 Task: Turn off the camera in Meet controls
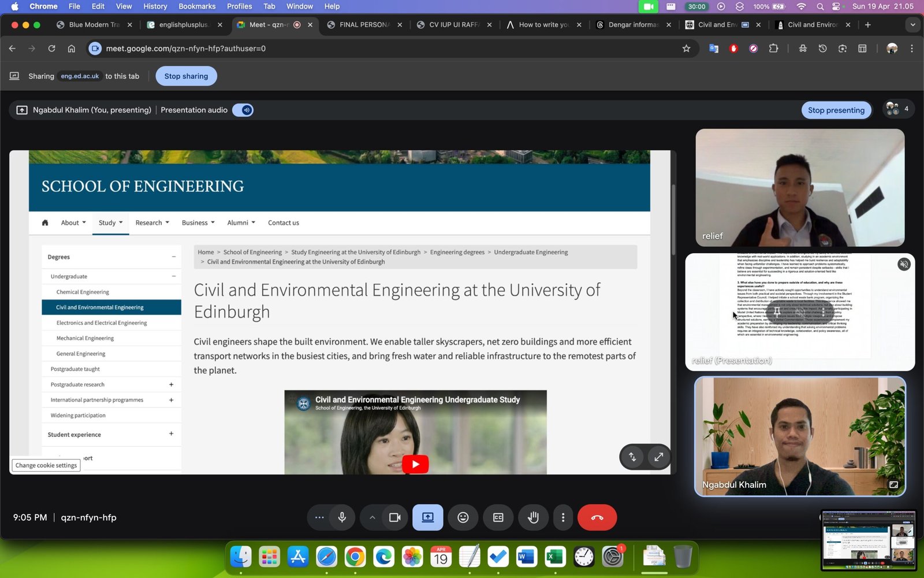(x=395, y=517)
